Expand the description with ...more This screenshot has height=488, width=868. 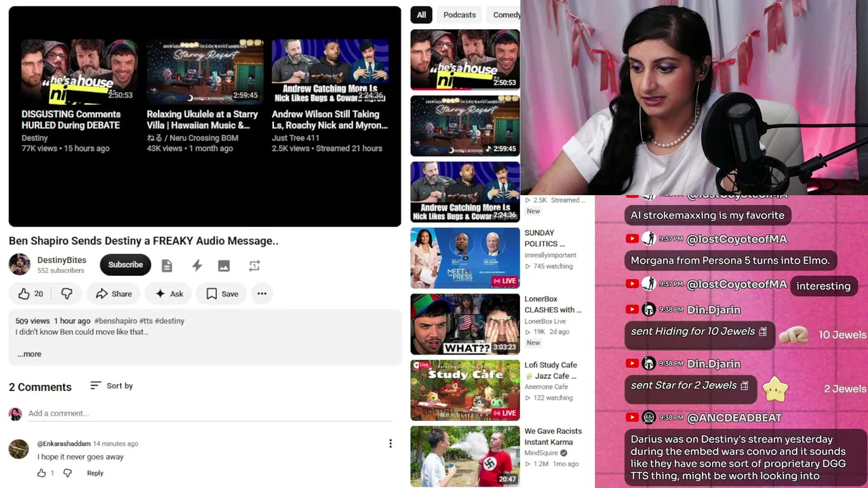point(29,354)
